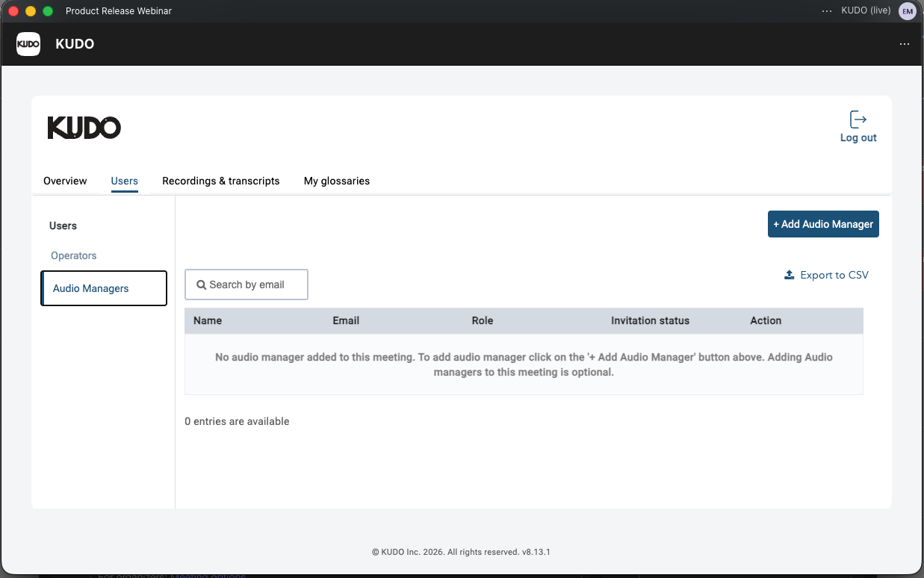Click the Invitation status column header
This screenshot has height=578, width=924.
click(x=650, y=320)
